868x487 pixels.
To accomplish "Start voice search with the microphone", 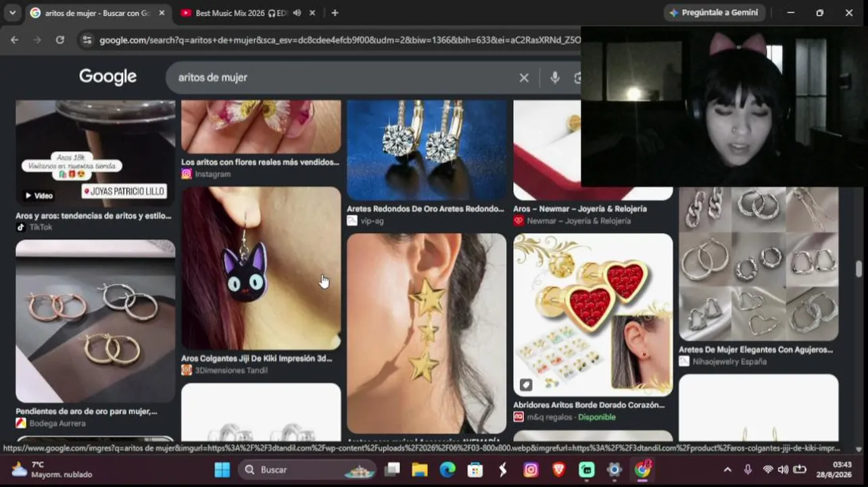I will tap(555, 78).
